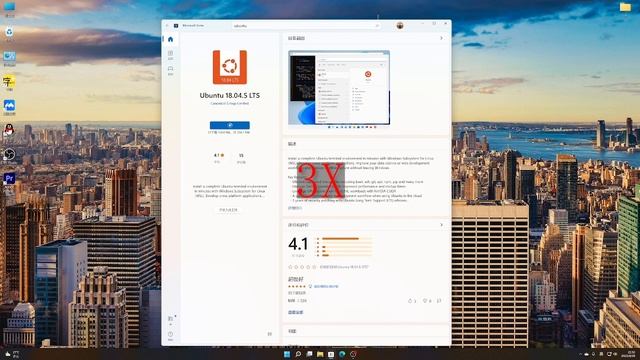Screen dimensions: 640x360
Task: Open the OBS Studio desktop icon
Action: click(x=9, y=155)
